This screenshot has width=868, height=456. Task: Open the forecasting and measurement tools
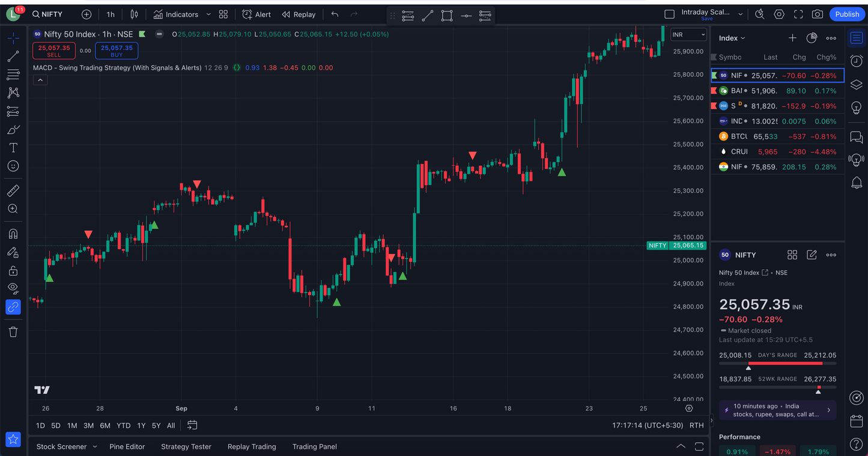coord(13,111)
